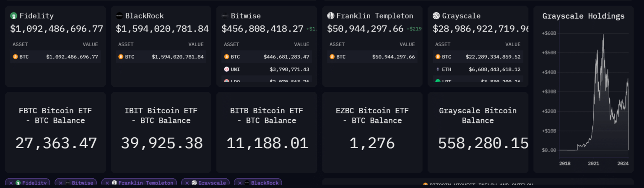Image resolution: width=644 pixels, height=188 pixels.
Task: Open the Franklin Templeton entity name link
Action: click(x=374, y=16)
